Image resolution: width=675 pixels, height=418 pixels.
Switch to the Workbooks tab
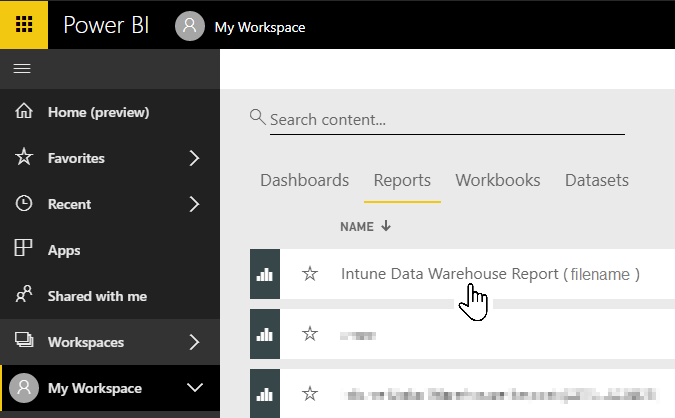498,180
